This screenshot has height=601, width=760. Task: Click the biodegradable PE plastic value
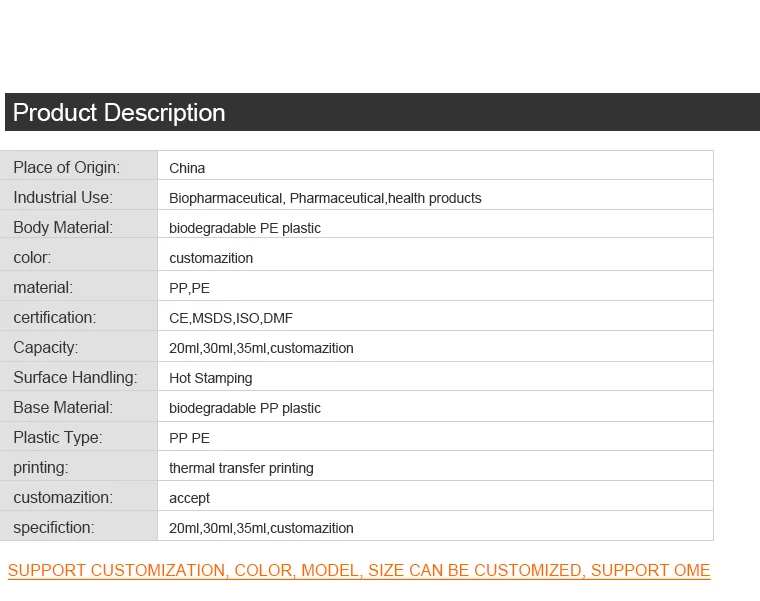245,228
